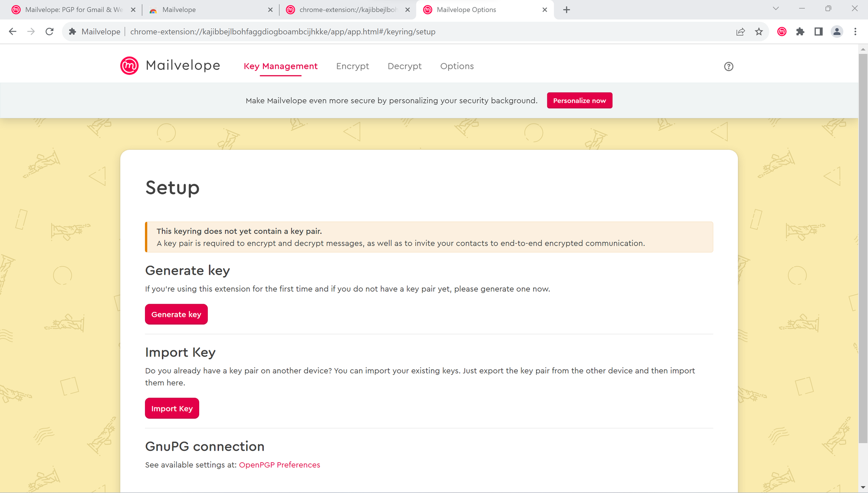
Task: Close the Mailvelope Options tab
Action: click(545, 10)
